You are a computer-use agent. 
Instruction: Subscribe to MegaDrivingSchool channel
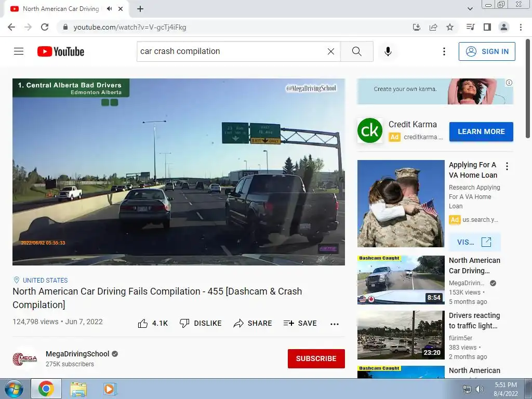click(316, 358)
